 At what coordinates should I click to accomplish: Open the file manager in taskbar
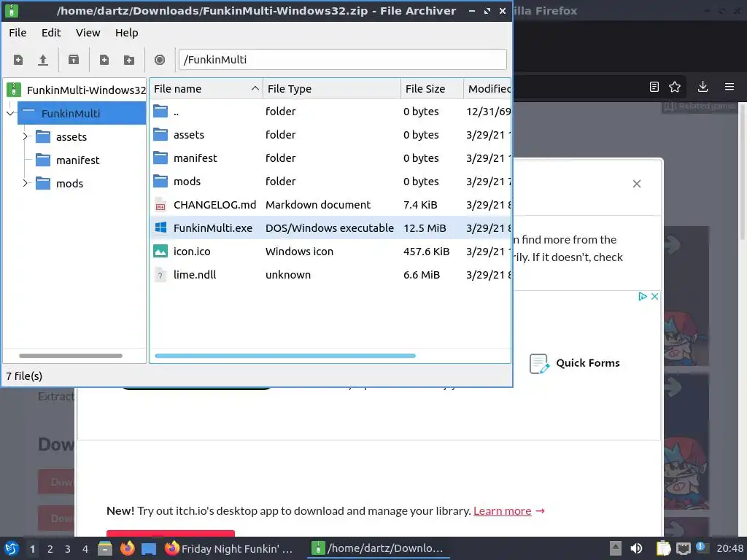click(105, 548)
